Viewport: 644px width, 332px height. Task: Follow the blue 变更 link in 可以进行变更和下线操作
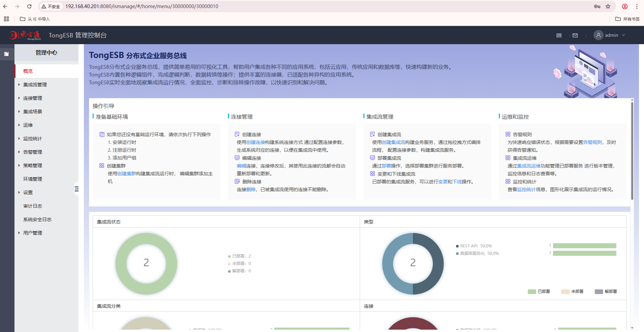tap(443, 182)
